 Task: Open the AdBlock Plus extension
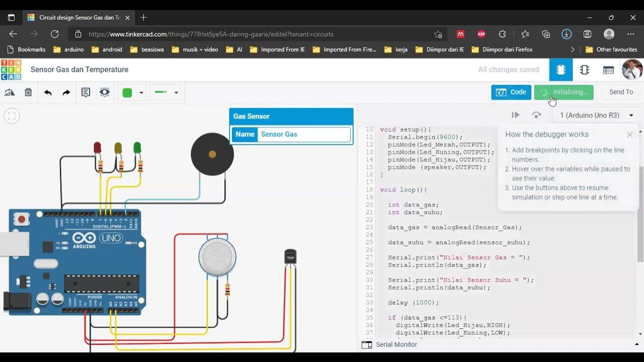click(x=481, y=34)
